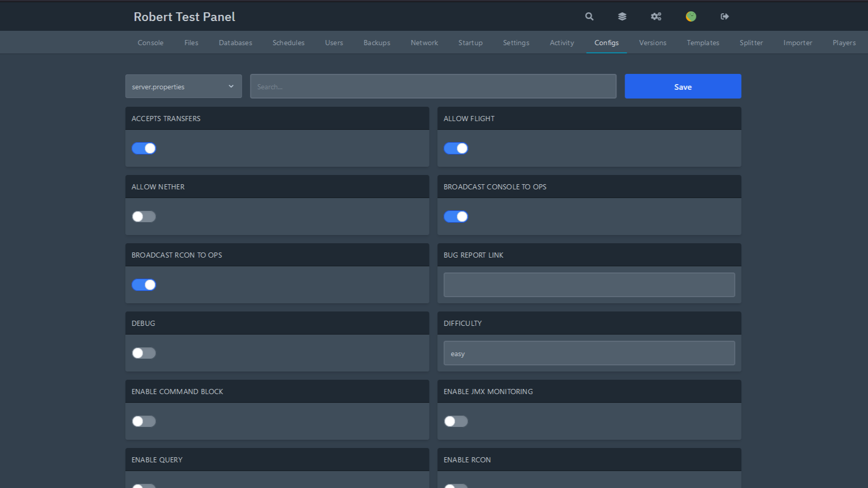
Task: Click the blue Save button
Action: 683,86
